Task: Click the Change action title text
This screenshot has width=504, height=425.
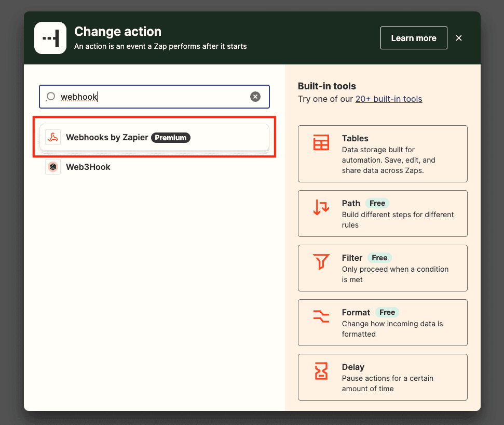Action: 118,32
